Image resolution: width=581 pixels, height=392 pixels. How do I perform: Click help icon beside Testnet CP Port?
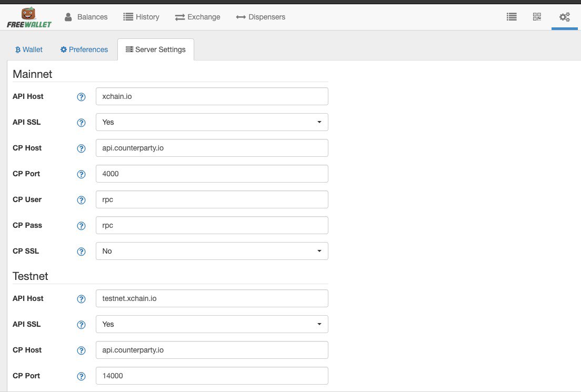81,376
